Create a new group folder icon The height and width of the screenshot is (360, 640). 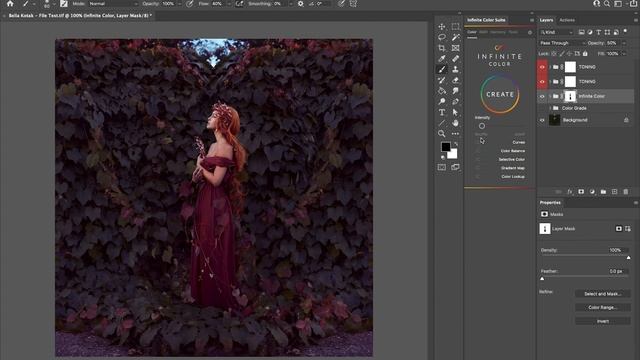point(603,191)
